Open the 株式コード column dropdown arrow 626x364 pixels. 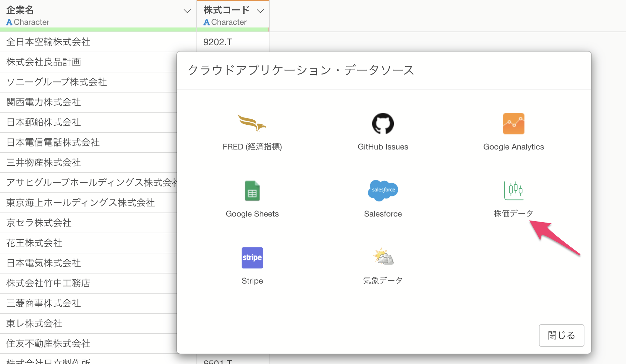pyautogui.click(x=260, y=11)
